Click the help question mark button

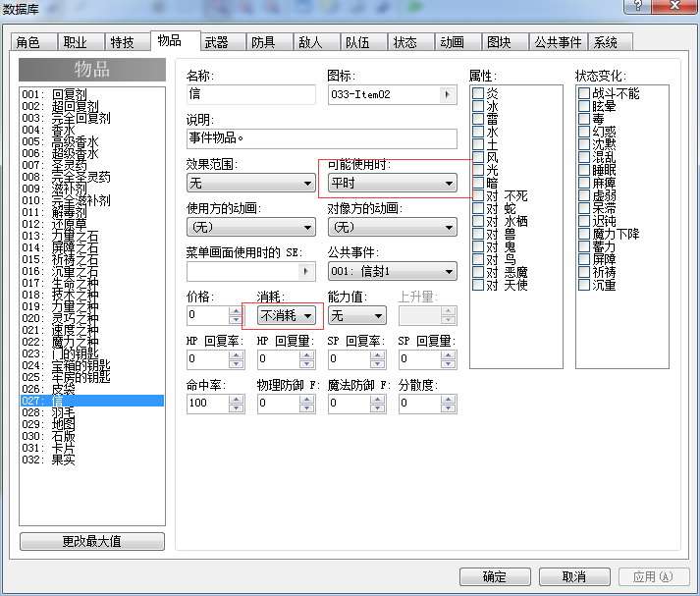pos(637,5)
